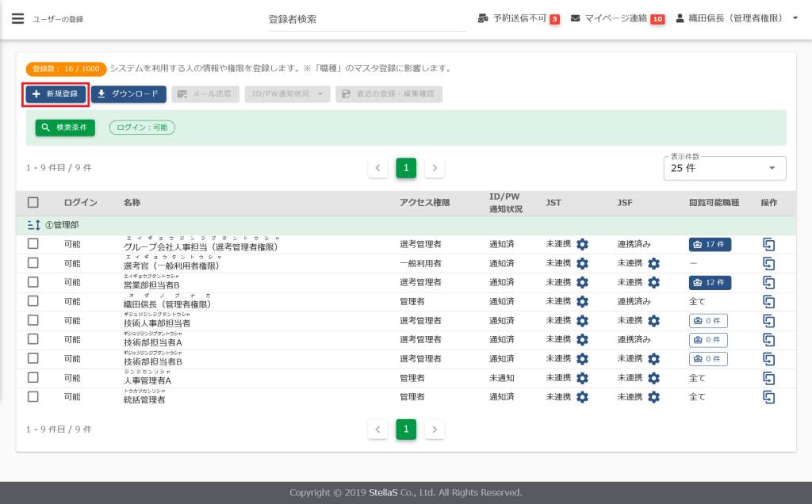Click JSF gear icon for 営業部担当者B
The image size is (812, 504).
click(653, 282)
